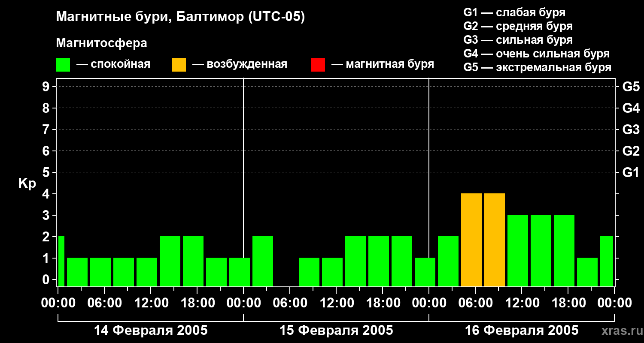Select the 12:00 time label for 16 Февраля
Screen dimensions: 644x343
(522, 303)
